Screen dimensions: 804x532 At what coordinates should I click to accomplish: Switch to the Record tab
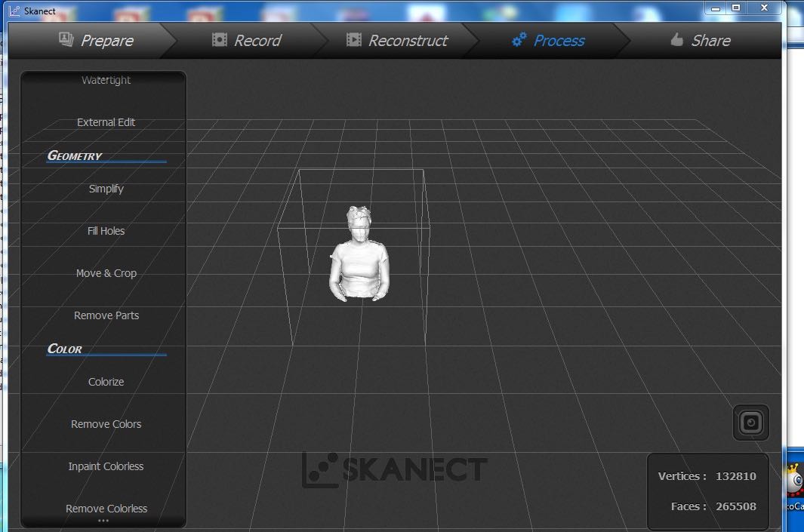click(x=247, y=40)
